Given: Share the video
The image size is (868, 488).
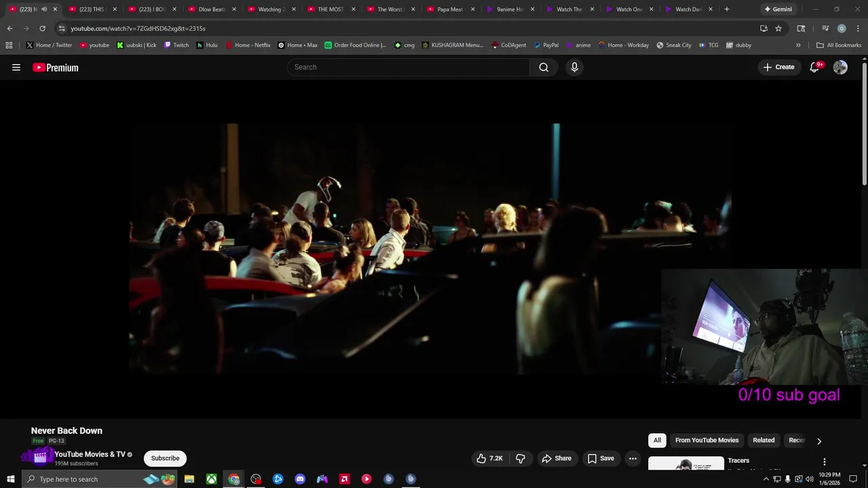Looking at the screenshot, I should click(x=556, y=458).
